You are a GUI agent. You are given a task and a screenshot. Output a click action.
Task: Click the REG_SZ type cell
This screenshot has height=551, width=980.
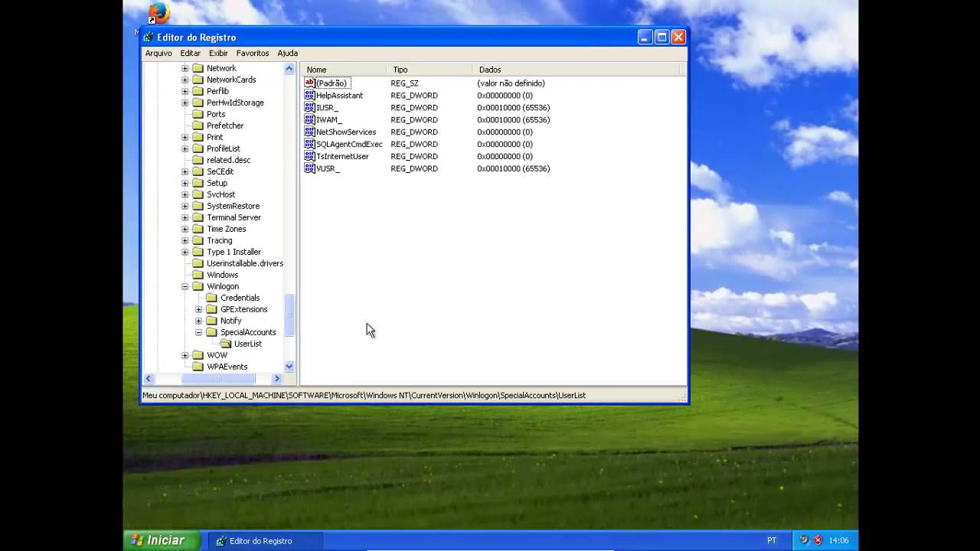[x=404, y=83]
